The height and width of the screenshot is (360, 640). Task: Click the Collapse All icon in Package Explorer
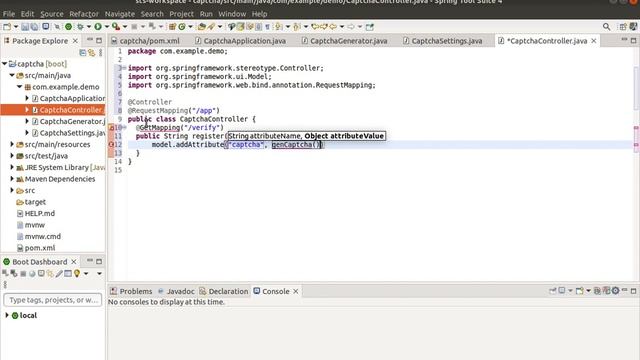click(82, 53)
